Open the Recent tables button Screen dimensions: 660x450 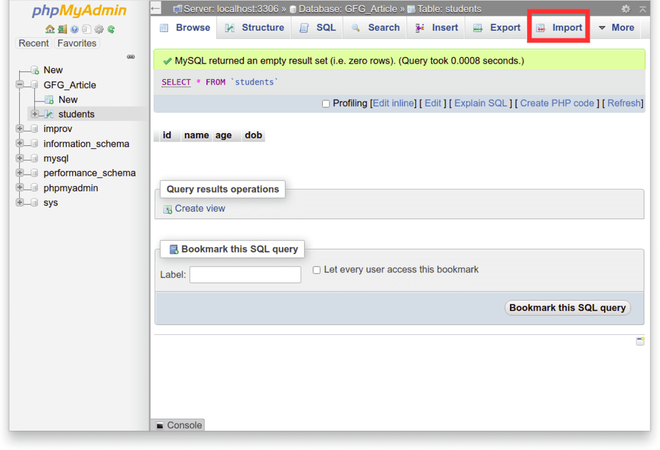click(x=34, y=43)
